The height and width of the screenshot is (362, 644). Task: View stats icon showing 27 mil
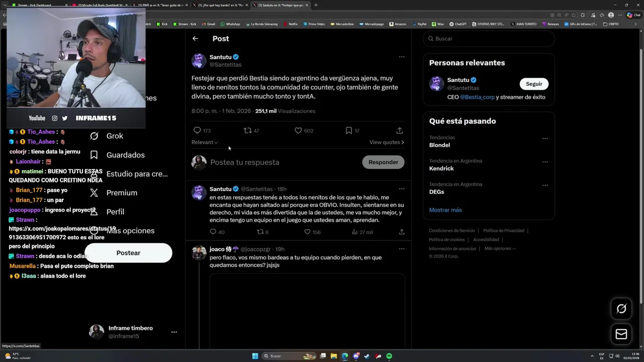click(355, 232)
